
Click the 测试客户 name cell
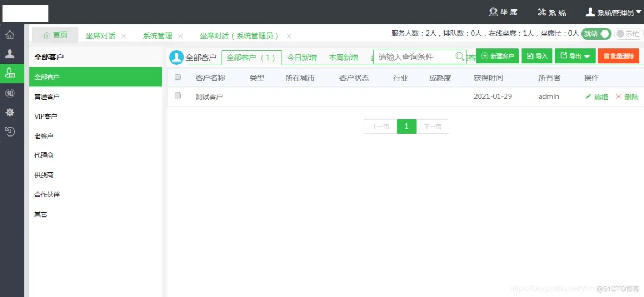tap(209, 97)
